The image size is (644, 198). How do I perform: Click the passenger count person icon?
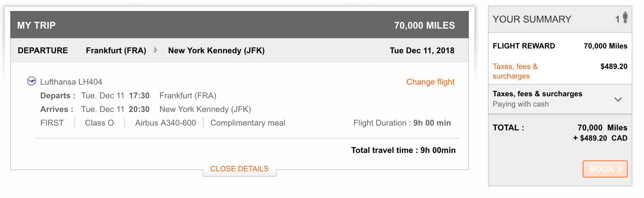pos(625,17)
